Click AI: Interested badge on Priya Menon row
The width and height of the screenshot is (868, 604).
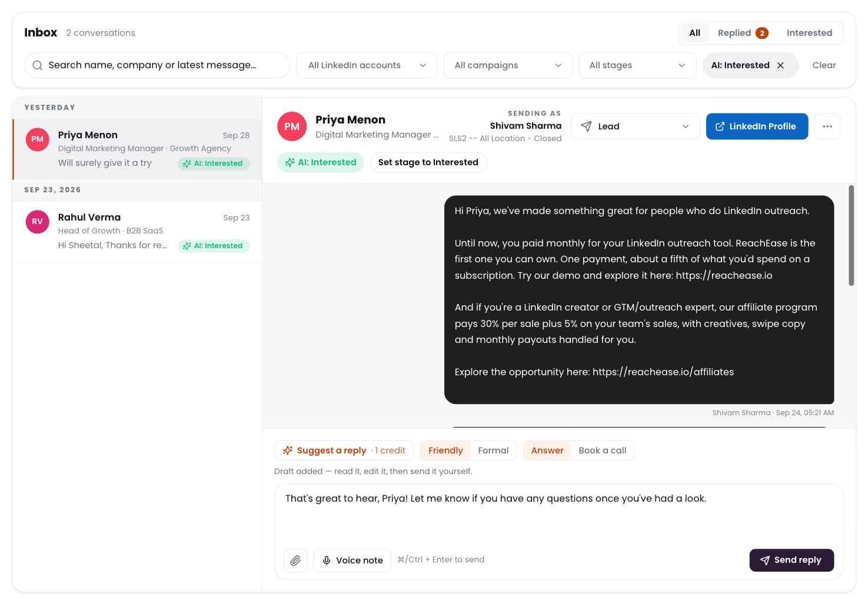[x=214, y=163]
